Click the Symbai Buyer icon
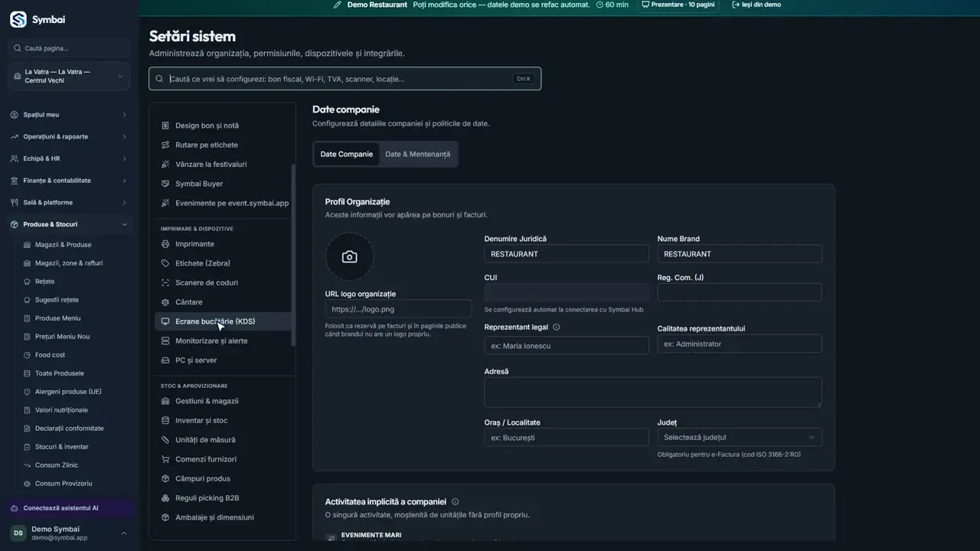This screenshot has height=551, width=980. point(165,184)
